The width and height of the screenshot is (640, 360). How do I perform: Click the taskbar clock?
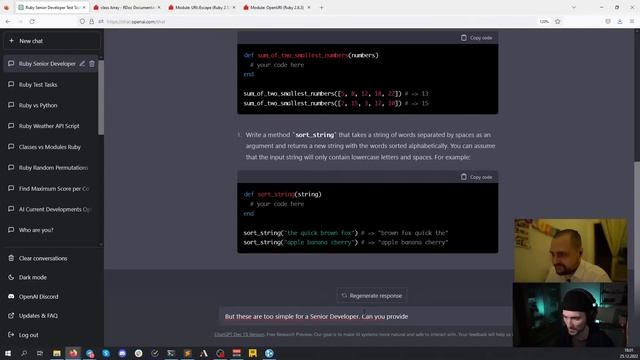(x=628, y=353)
